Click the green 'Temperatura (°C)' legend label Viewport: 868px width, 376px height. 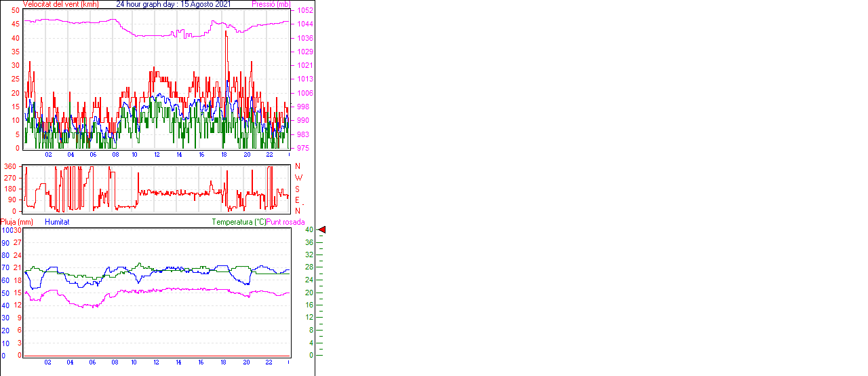coord(238,222)
